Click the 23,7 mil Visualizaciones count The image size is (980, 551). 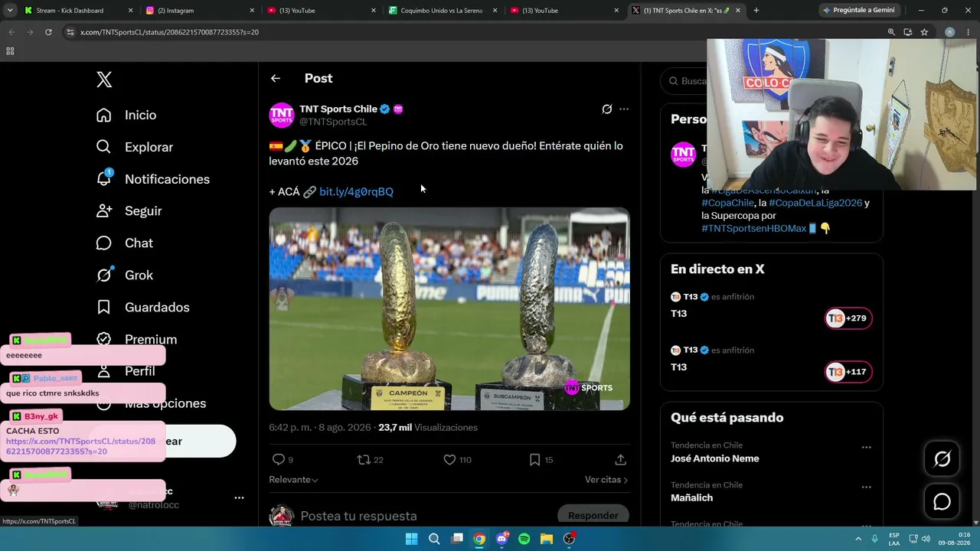tap(428, 428)
